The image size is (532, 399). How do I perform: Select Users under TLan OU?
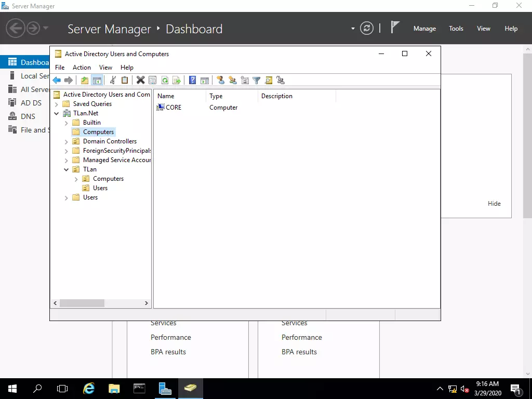[x=100, y=188]
